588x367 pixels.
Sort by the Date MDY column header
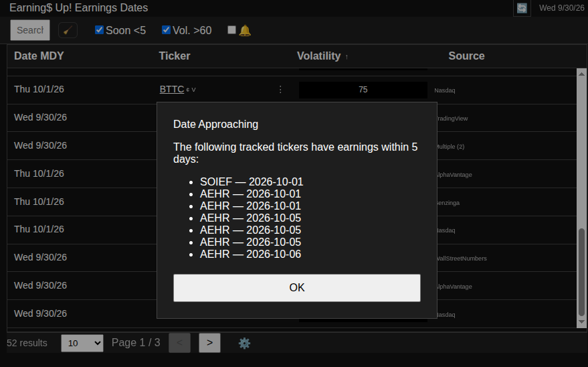pos(39,56)
